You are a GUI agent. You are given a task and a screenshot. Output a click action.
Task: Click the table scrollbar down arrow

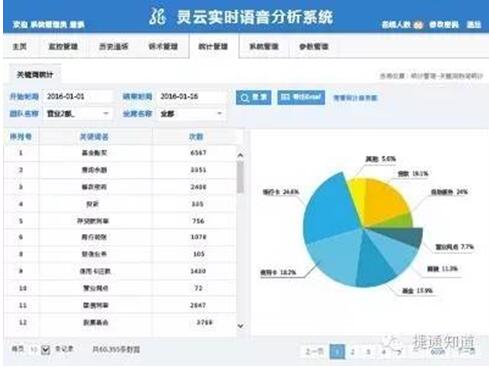tap(240, 326)
